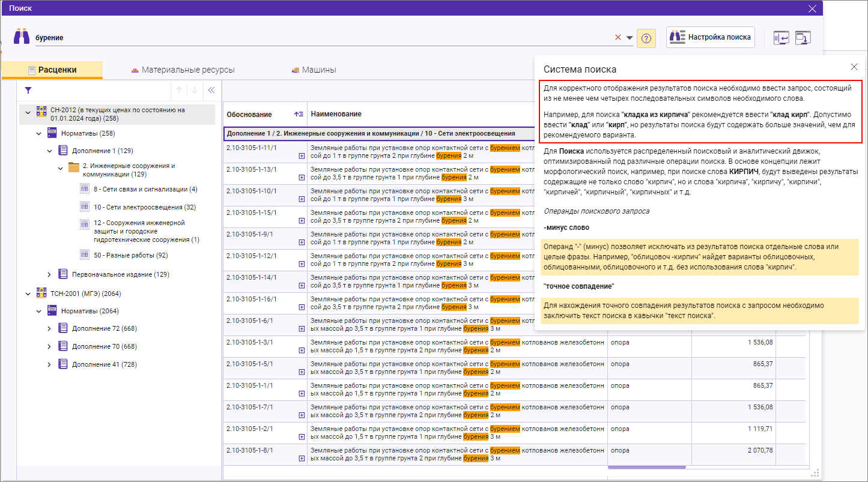Click the Первоначальное издание (129) book icon

click(x=63, y=274)
